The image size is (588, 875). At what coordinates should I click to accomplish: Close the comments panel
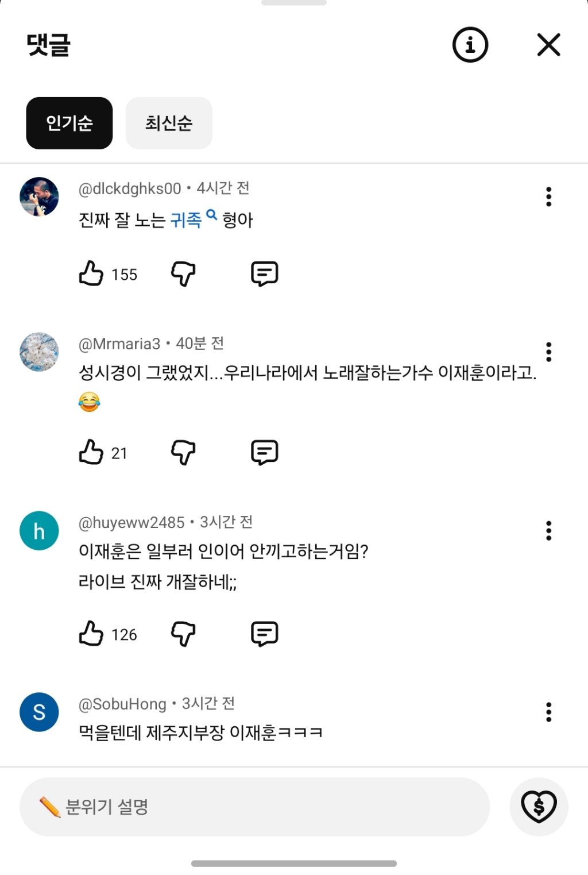(548, 45)
